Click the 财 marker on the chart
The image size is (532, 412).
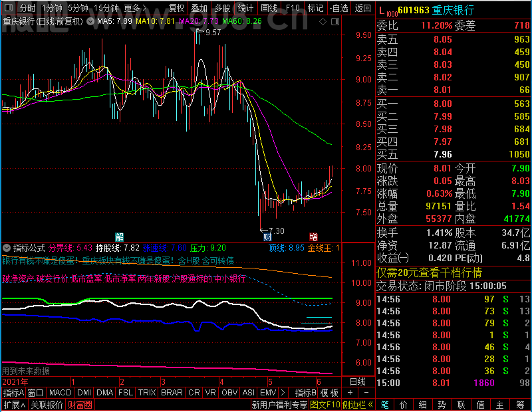[x=267, y=237]
